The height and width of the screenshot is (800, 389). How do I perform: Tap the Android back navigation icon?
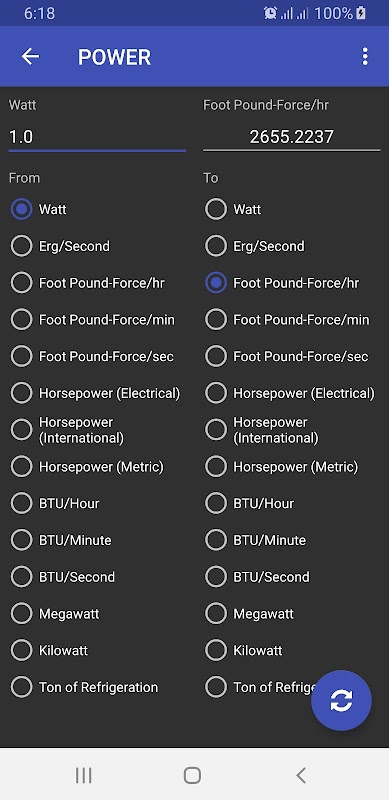point(301,775)
